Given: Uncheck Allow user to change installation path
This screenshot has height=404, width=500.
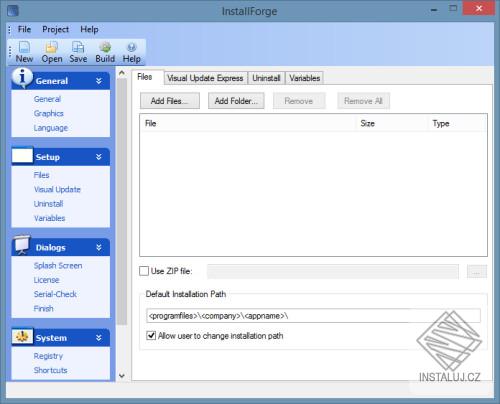Looking at the screenshot, I should point(151,335).
